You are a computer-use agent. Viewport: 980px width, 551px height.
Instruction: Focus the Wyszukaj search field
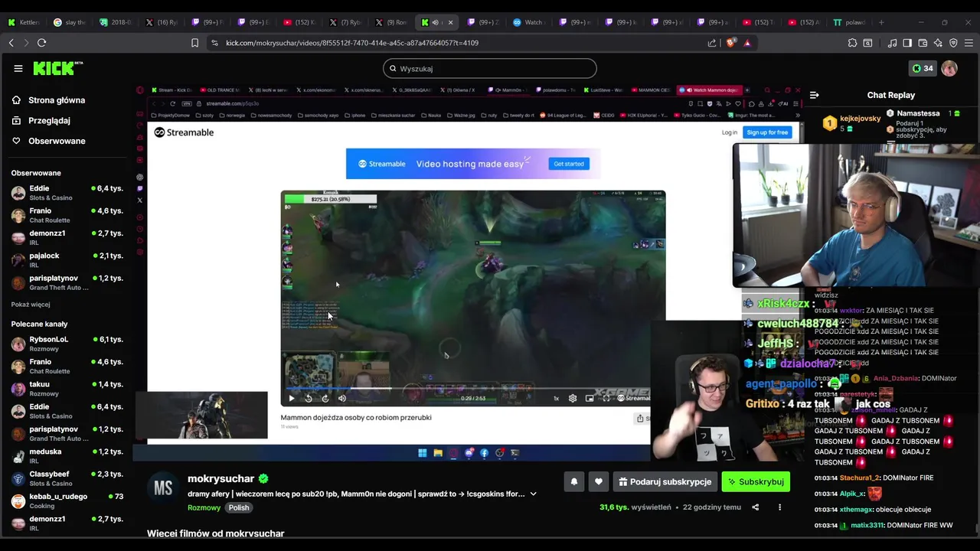[490, 68]
